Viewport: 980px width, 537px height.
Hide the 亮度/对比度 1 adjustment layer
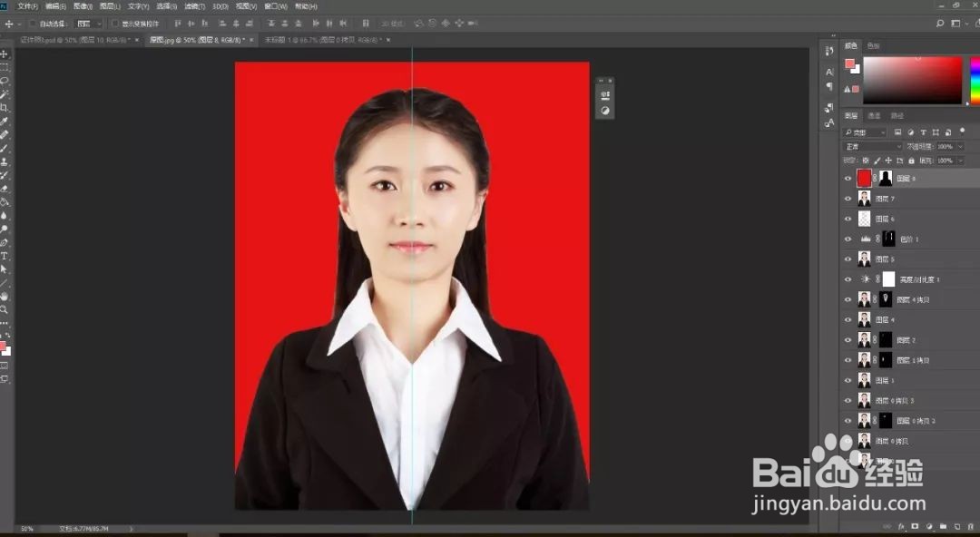click(848, 279)
